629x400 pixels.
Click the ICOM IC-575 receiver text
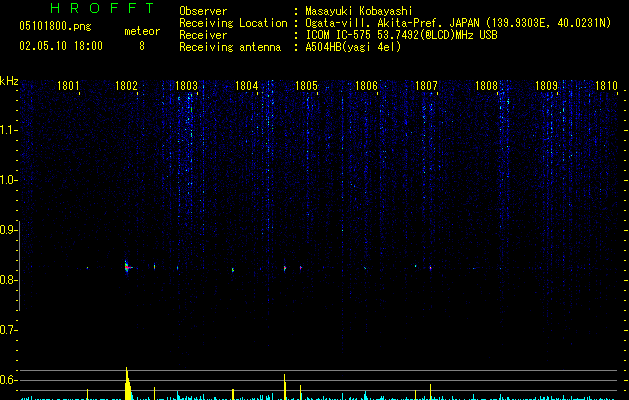pyautogui.click(x=401, y=35)
